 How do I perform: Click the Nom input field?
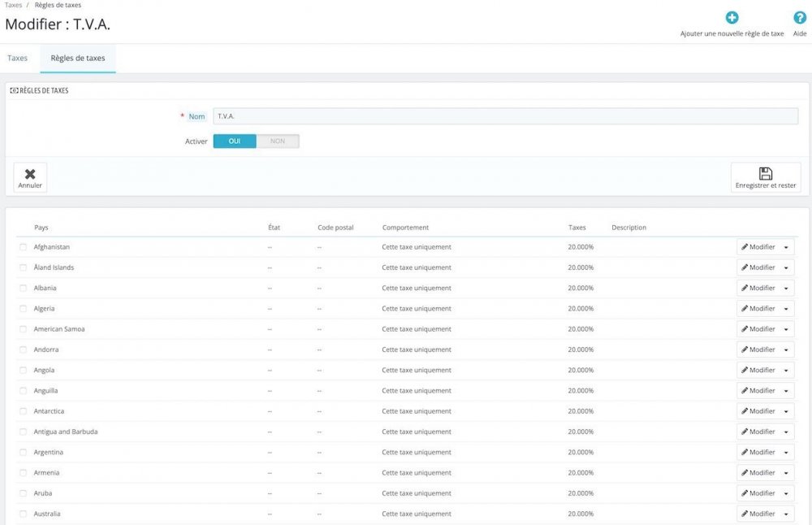tap(505, 116)
